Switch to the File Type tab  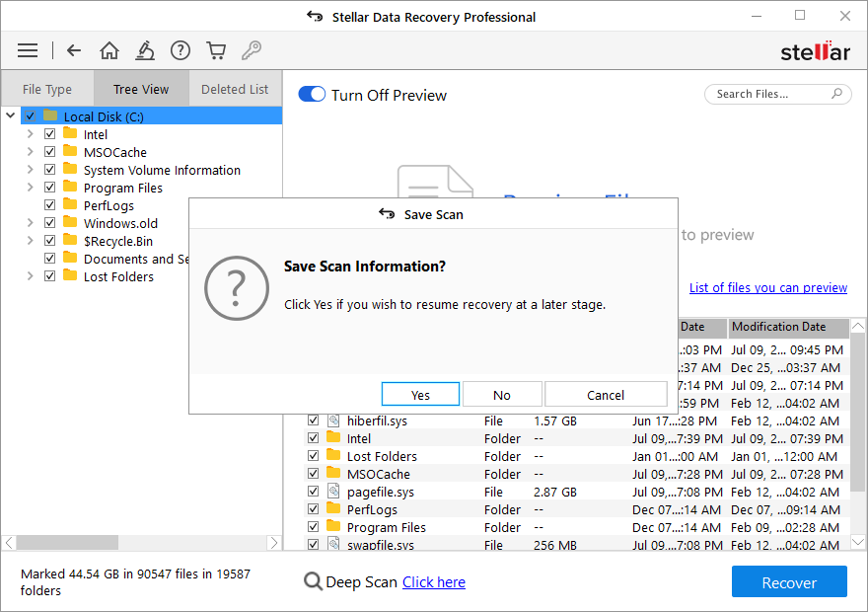[x=47, y=89]
